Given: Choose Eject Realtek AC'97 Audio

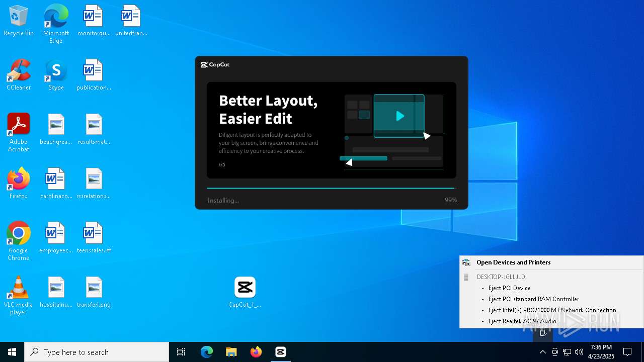Looking at the screenshot, I should tap(522, 321).
